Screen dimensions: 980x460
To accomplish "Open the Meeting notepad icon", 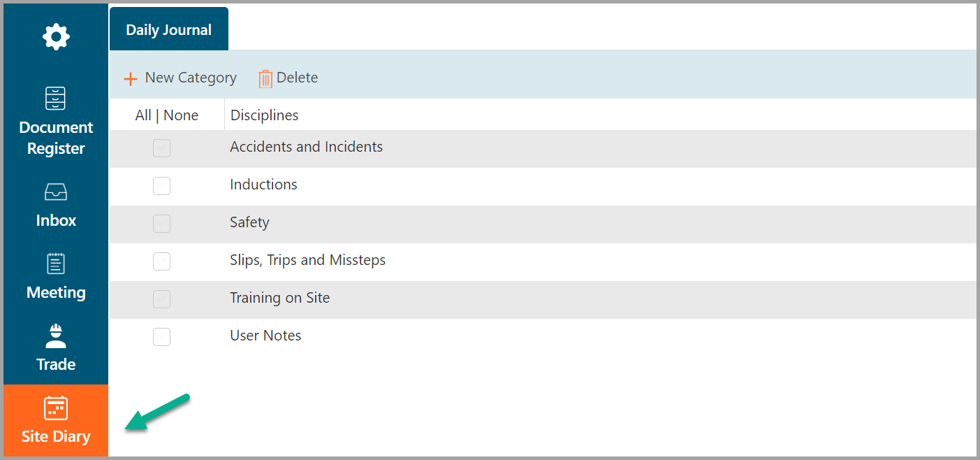I will coord(56,264).
